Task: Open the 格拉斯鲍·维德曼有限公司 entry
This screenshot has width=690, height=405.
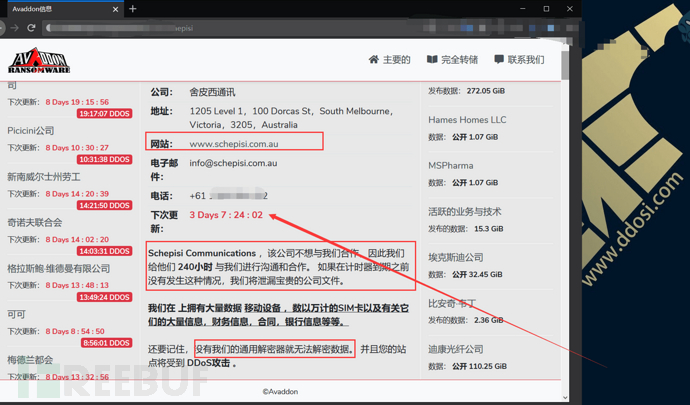Action: click(x=59, y=269)
